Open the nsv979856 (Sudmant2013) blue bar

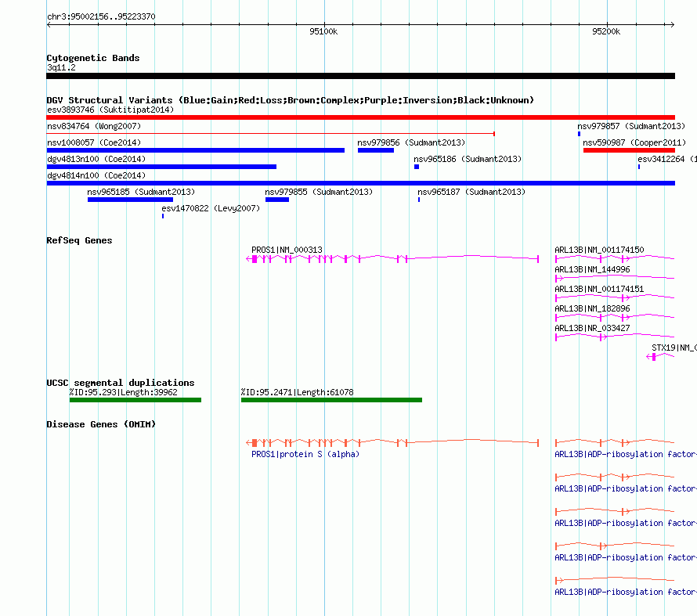click(x=376, y=150)
